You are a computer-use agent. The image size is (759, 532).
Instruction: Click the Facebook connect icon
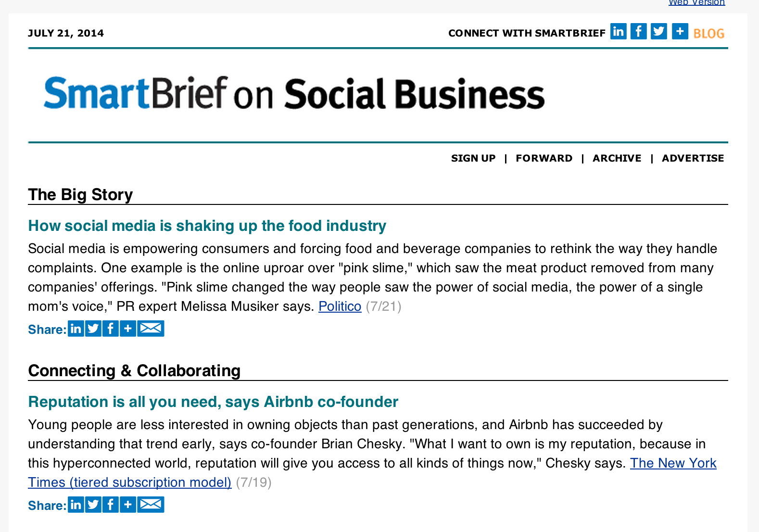tap(639, 31)
